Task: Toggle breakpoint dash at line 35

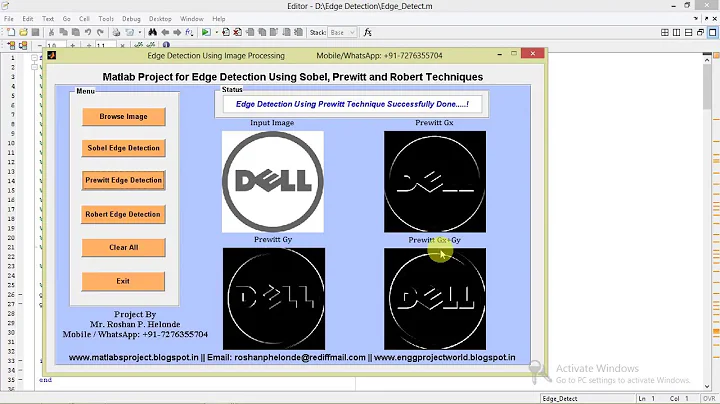Action: [x=21, y=380]
